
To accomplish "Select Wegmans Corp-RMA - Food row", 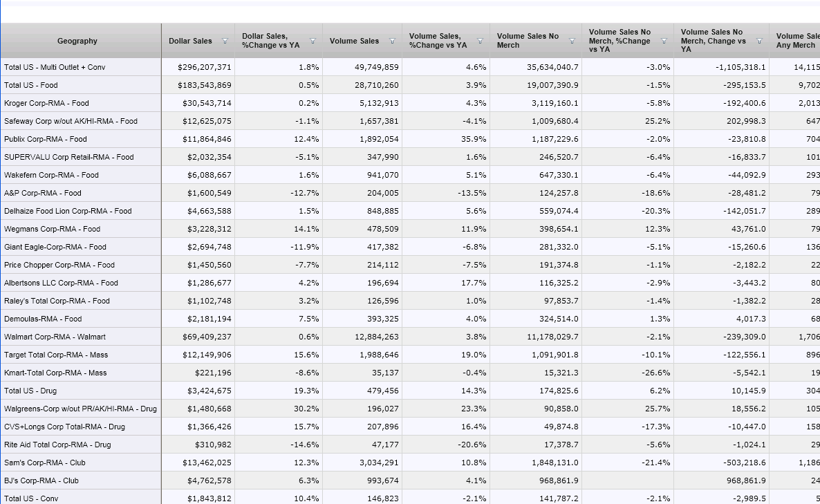I will [52, 229].
